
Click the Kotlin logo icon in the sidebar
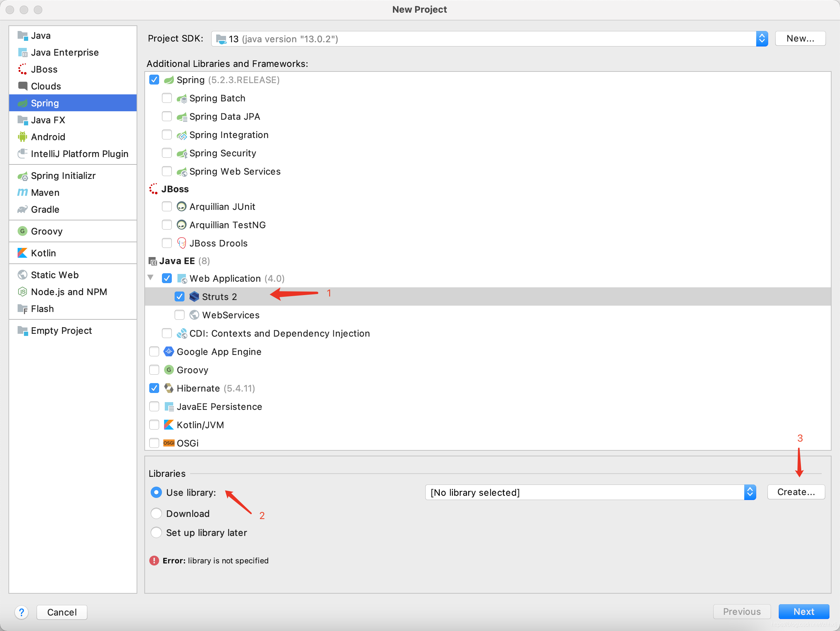[x=23, y=253]
